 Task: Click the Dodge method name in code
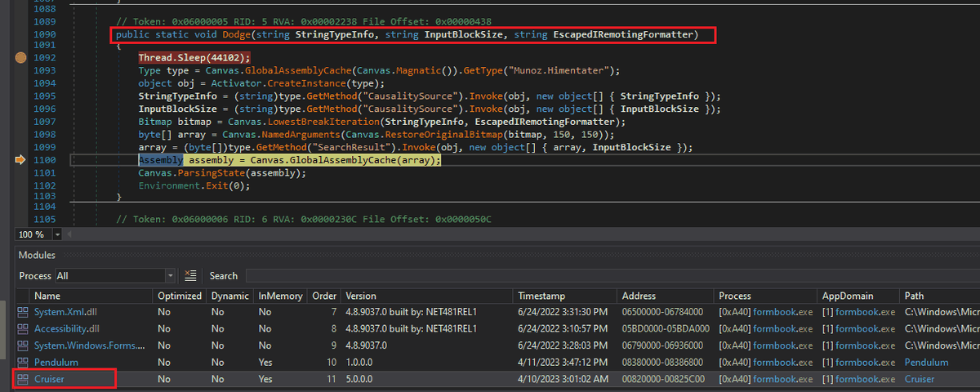tap(238, 35)
